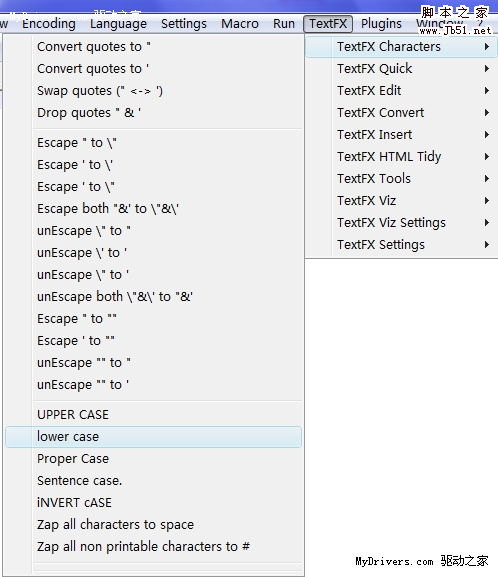Open the TextFX Characters submenu

401,47
